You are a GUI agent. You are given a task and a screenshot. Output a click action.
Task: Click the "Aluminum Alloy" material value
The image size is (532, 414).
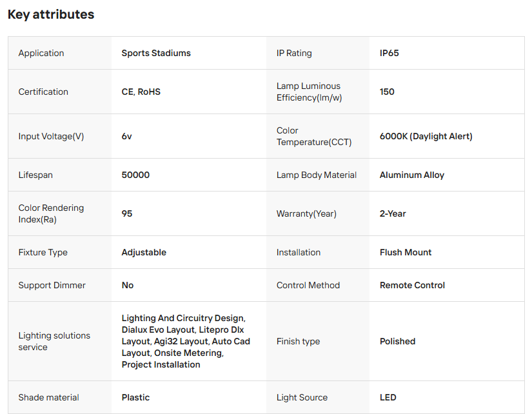(412, 175)
